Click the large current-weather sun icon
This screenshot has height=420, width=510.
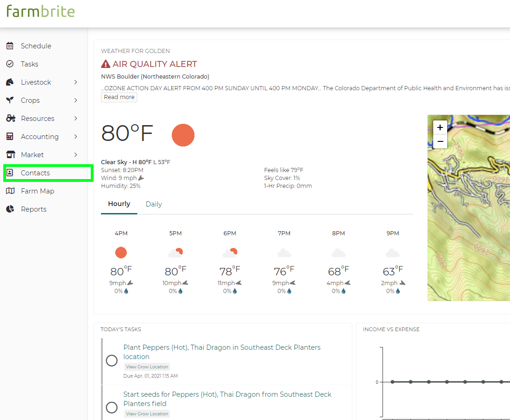click(x=183, y=135)
